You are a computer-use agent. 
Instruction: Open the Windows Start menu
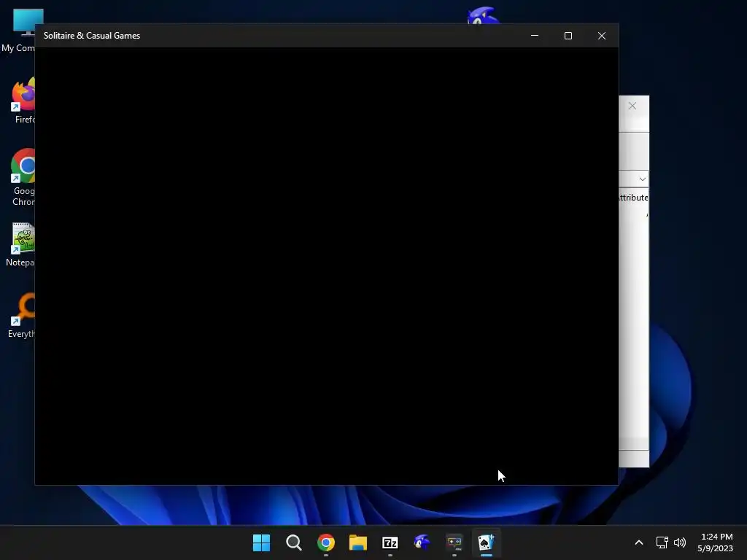click(261, 542)
